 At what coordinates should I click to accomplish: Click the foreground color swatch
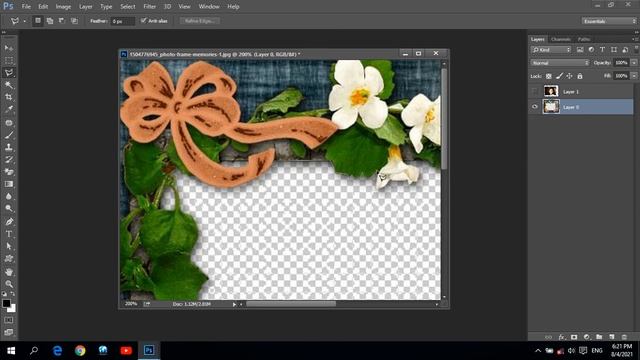6,303
